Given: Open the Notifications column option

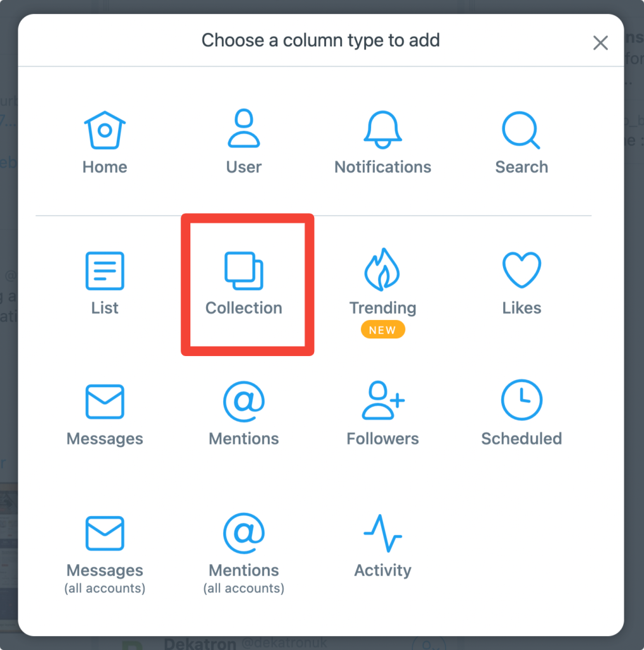Looking at the screenshot, I should click(383, 140).
